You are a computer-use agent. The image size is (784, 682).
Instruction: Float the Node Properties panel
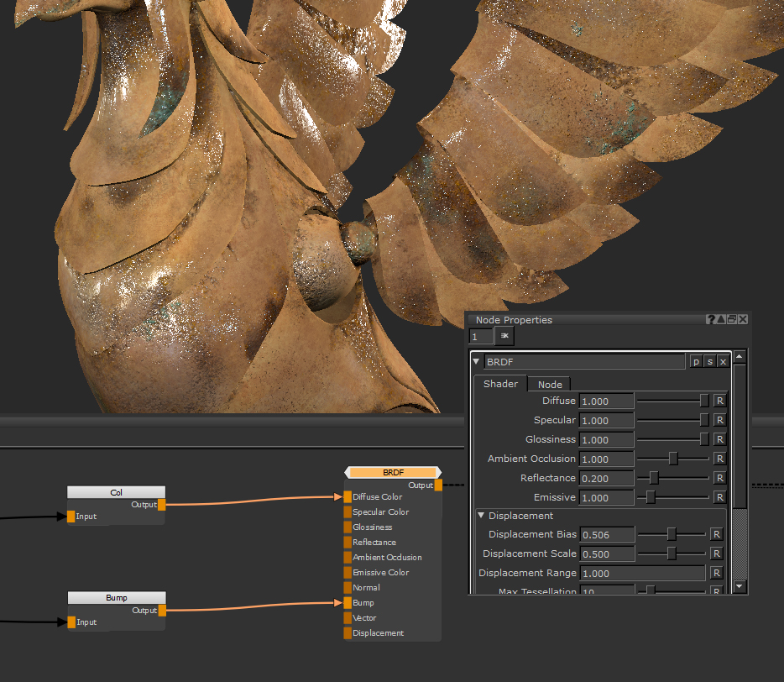pos(732,320)
